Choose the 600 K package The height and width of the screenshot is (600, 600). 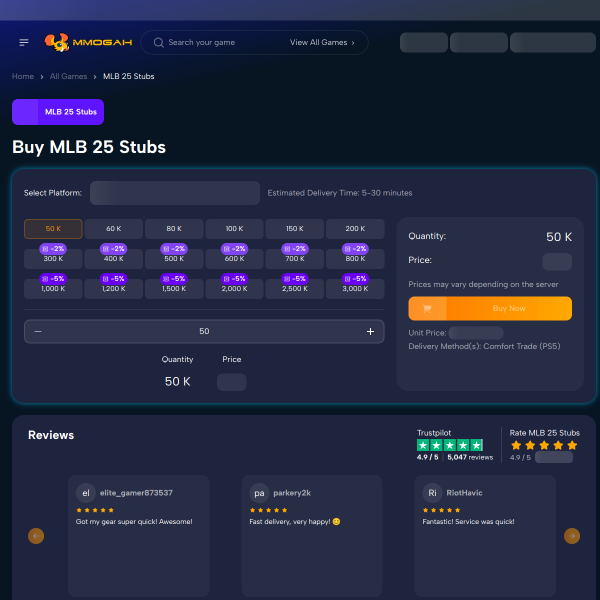click(x=234, y=259)
